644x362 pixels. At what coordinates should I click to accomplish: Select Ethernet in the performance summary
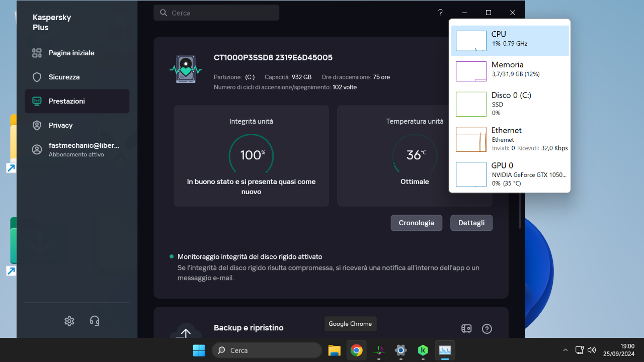pos(510,139)
